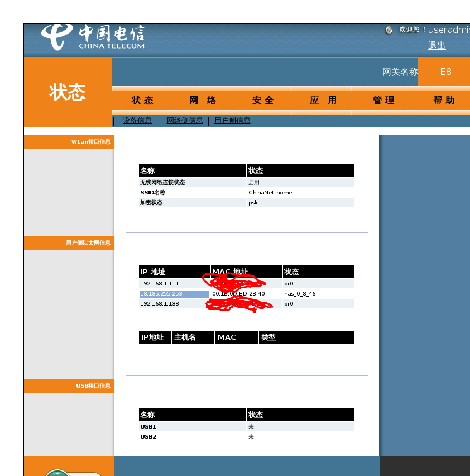Click the ChinaNet-home SSID value

tap(270, 192)
